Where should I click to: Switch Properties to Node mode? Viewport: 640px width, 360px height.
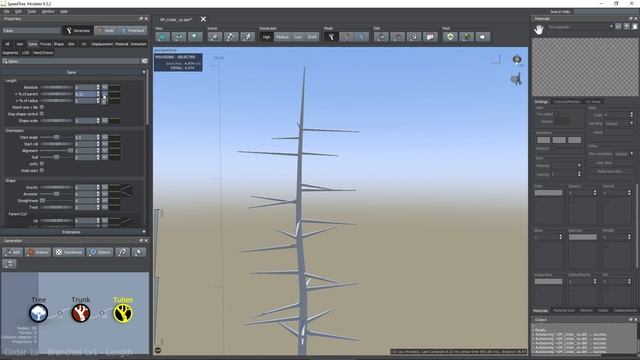pos(106,31)
